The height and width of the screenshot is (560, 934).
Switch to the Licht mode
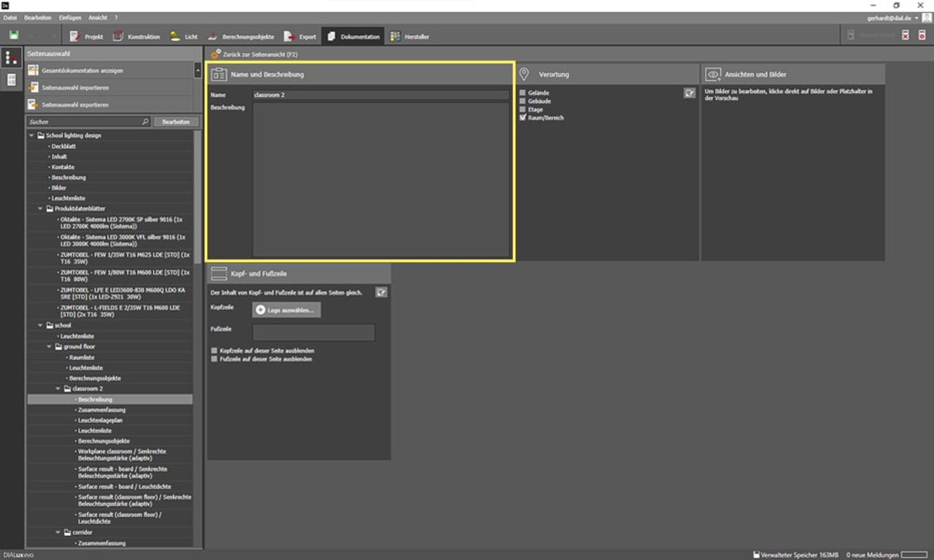pos(184,36)
